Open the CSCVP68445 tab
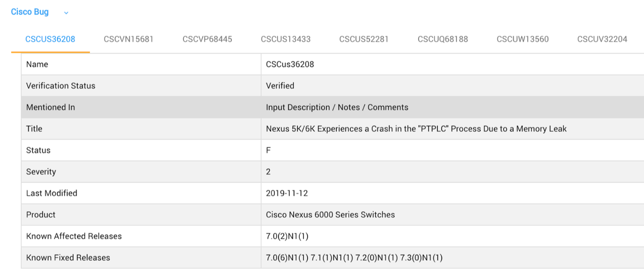 (x=207, y=39)
